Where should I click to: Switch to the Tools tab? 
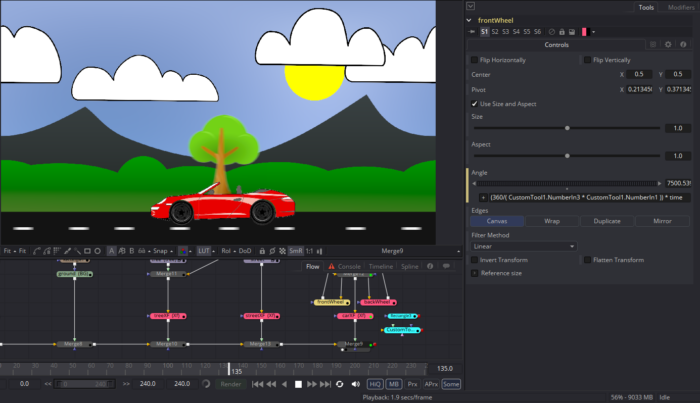[646, 7]
